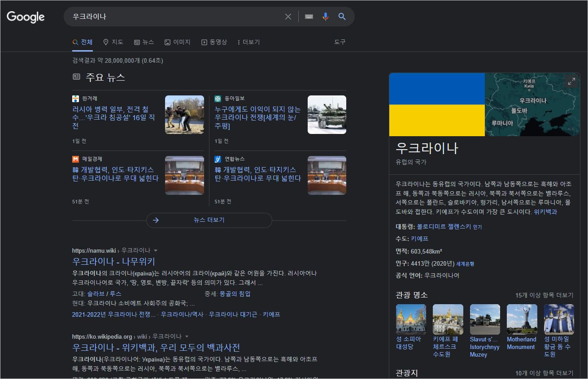Open the 더보기 menu in the tabs

(248, 42)
